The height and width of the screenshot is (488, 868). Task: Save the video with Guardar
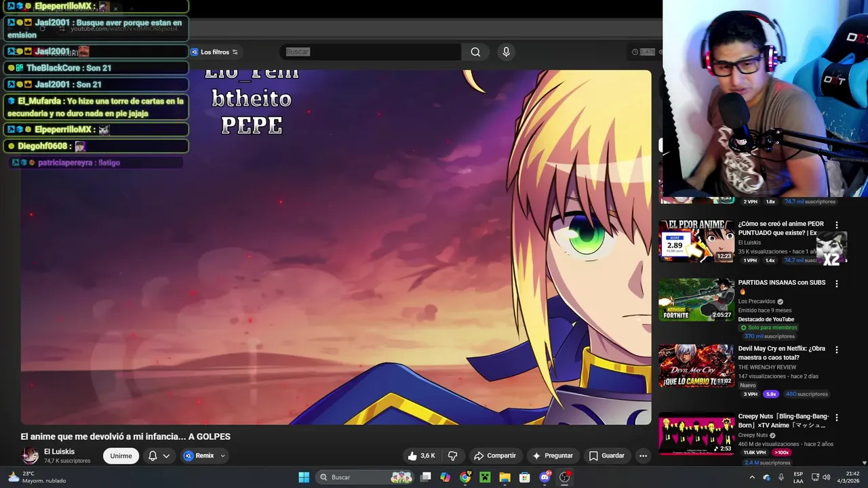(x=606, y=455)
